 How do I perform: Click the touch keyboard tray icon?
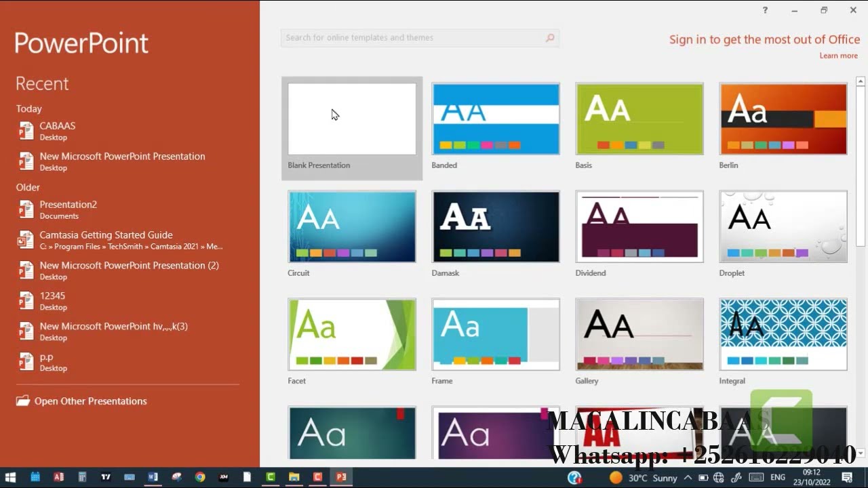pyautogui.click(x=755, y=478)
